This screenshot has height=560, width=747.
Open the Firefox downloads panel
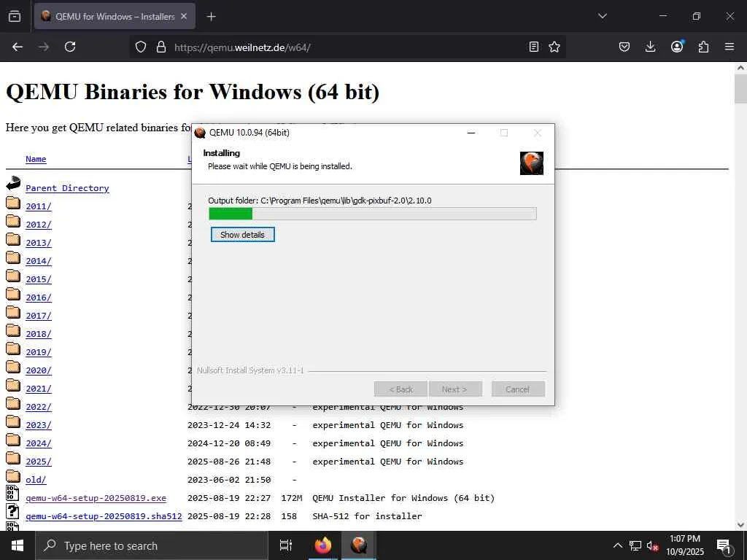pos(650,47)
